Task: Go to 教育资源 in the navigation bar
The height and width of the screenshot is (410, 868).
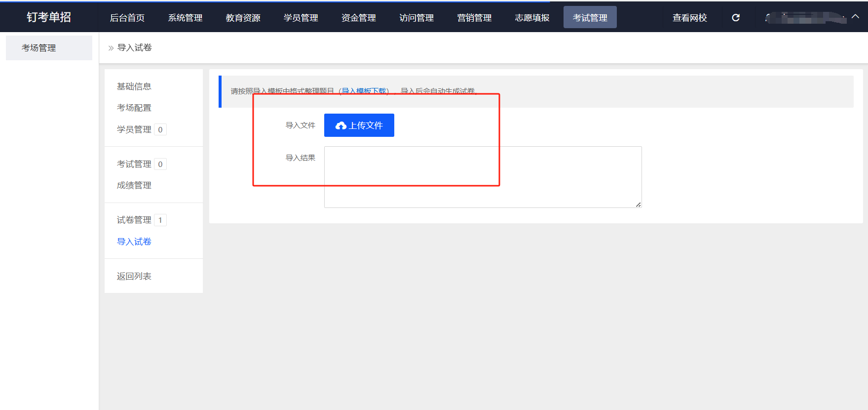Action: (243, 18)
